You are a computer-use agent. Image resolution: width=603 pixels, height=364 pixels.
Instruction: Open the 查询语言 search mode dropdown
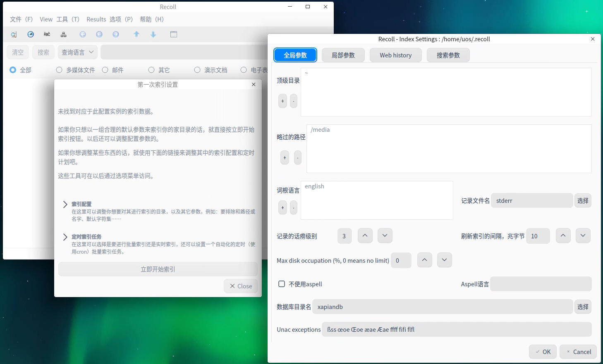pos(78,52)
